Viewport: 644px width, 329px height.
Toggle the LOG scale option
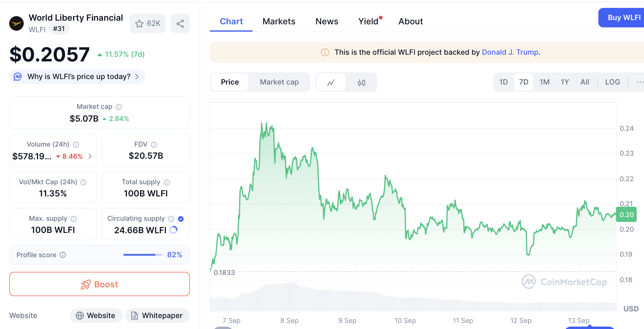click(612, 82)
